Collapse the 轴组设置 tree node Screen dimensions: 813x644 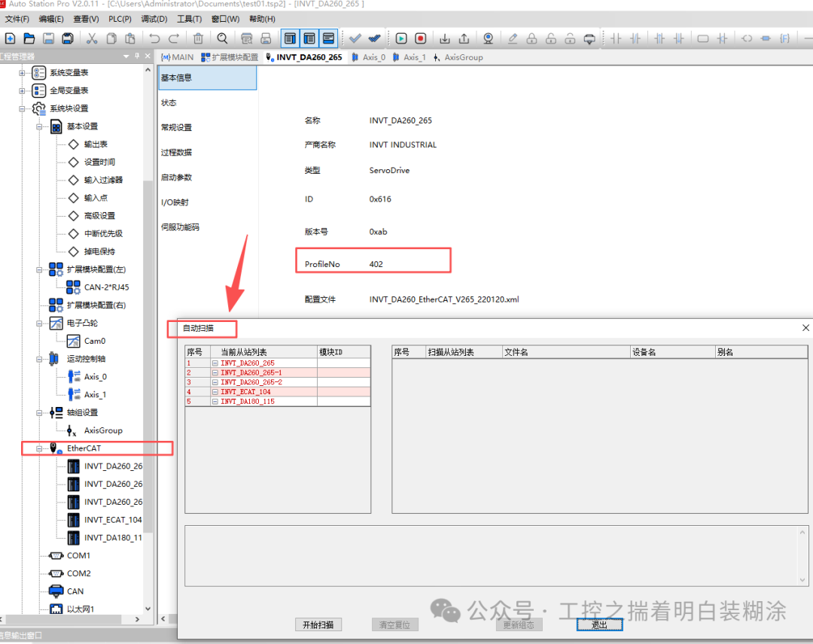(39, 413)
